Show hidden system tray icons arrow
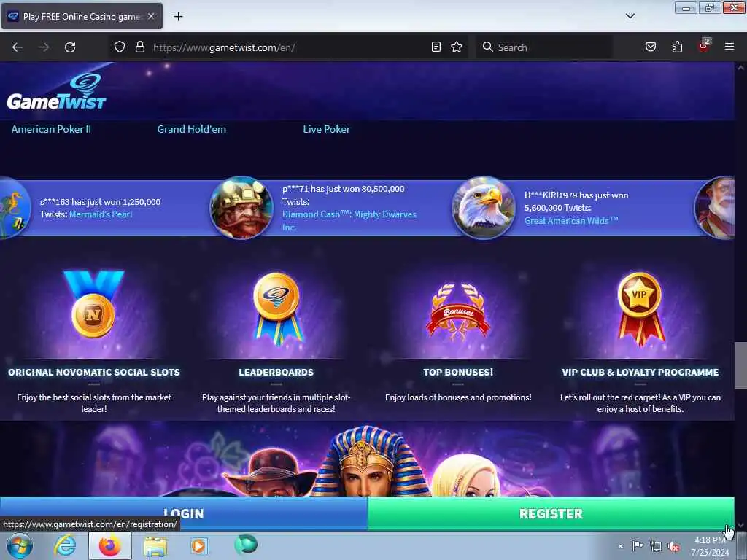Screen dimensions: 747x560 [x=620, y=546]
